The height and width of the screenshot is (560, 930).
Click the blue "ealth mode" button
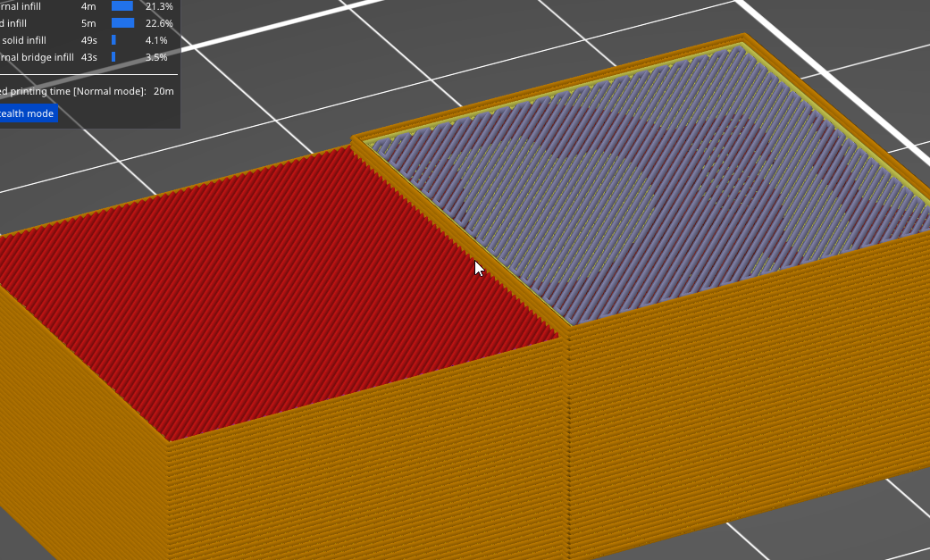[28, 113]
